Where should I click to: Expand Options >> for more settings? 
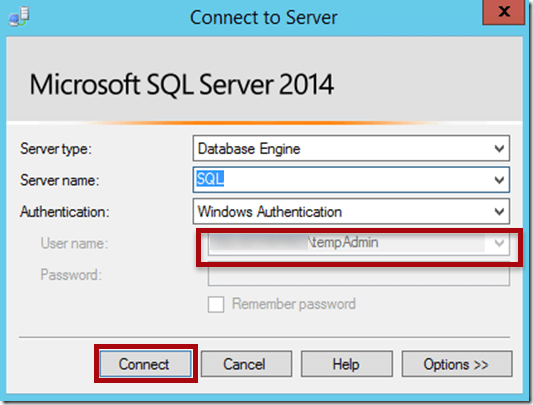coord(457,364)
